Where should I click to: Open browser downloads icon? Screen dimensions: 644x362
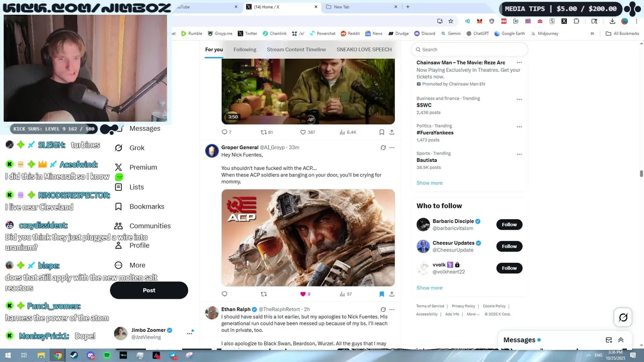612,21
